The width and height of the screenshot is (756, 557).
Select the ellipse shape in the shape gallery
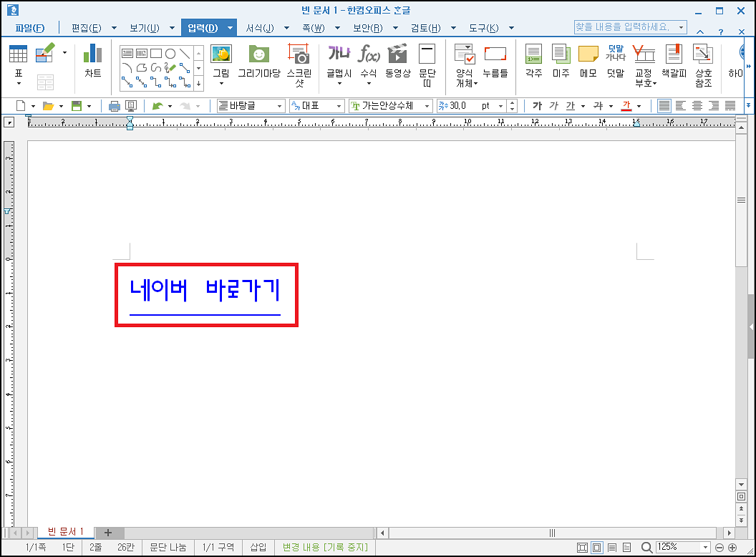coord(170,53)
